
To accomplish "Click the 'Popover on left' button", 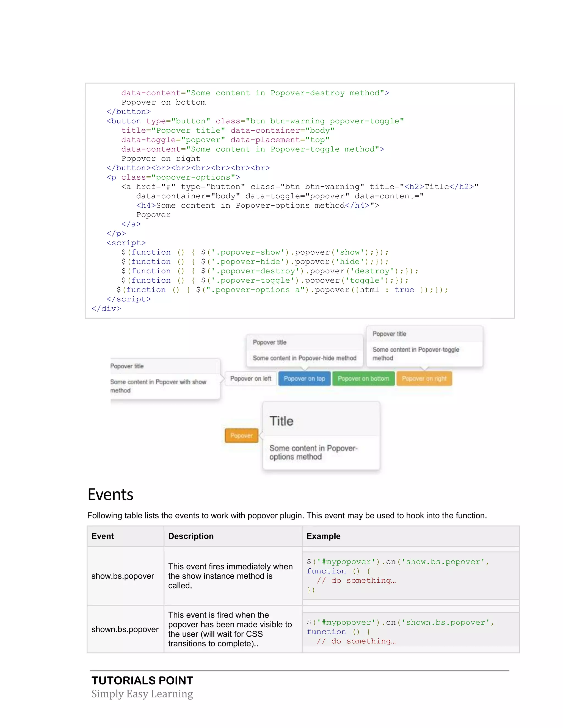I will [x=250, y=378].
